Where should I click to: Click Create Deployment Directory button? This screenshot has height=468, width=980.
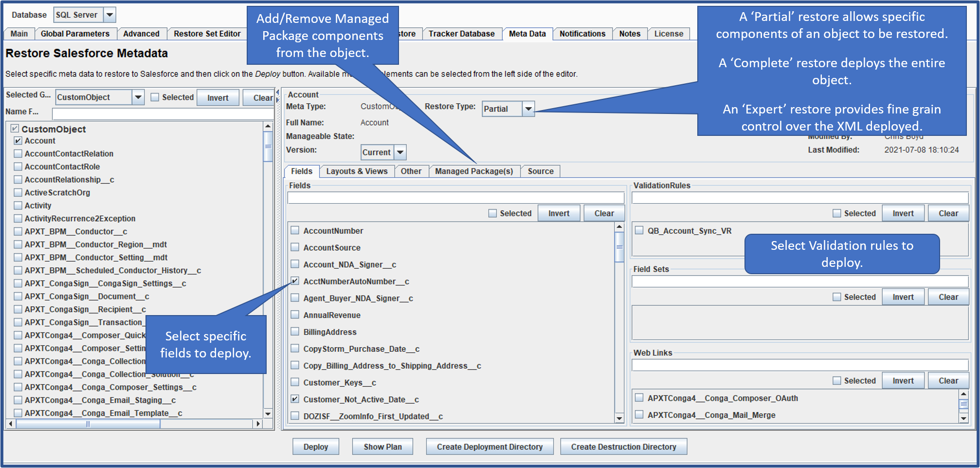pos(490,447)
